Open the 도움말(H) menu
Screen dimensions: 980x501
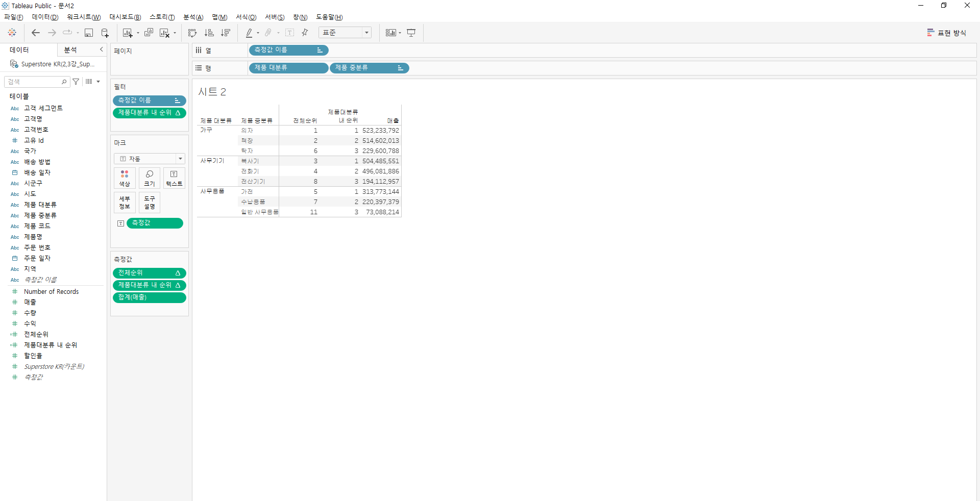[329, 17]
